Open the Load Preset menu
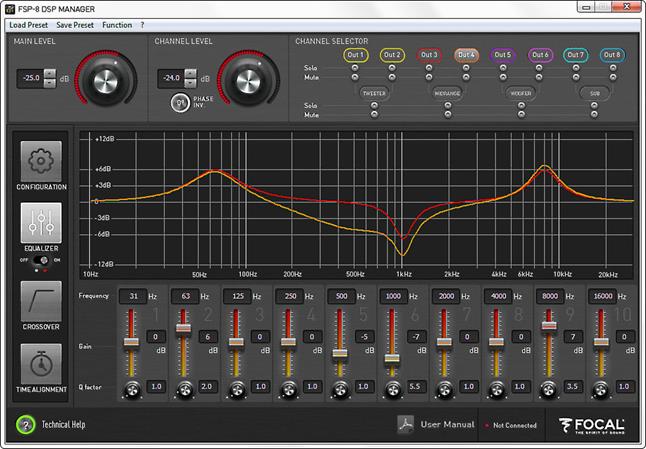 pos(28,25)
